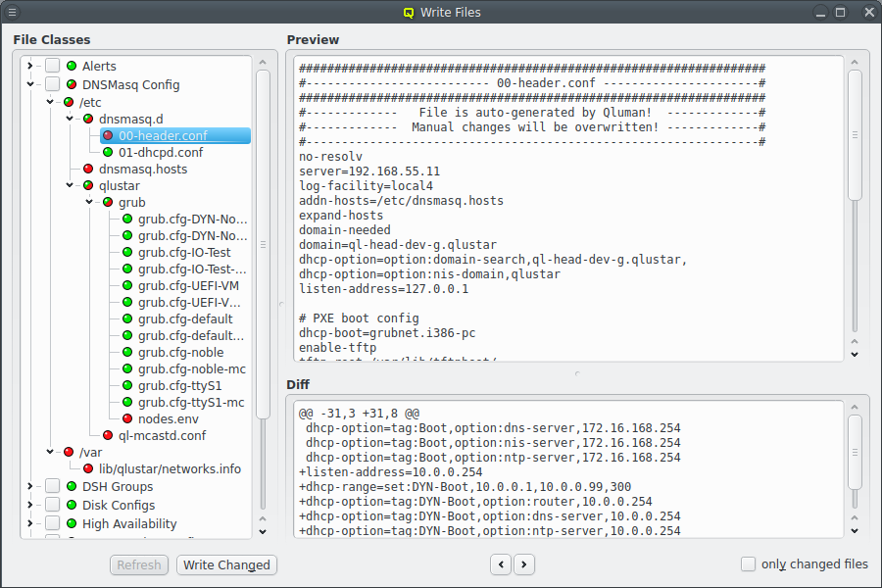Screen dimensions: 882x588
Task: Click the Write Changed button
Action: click(x=226, y=564)
